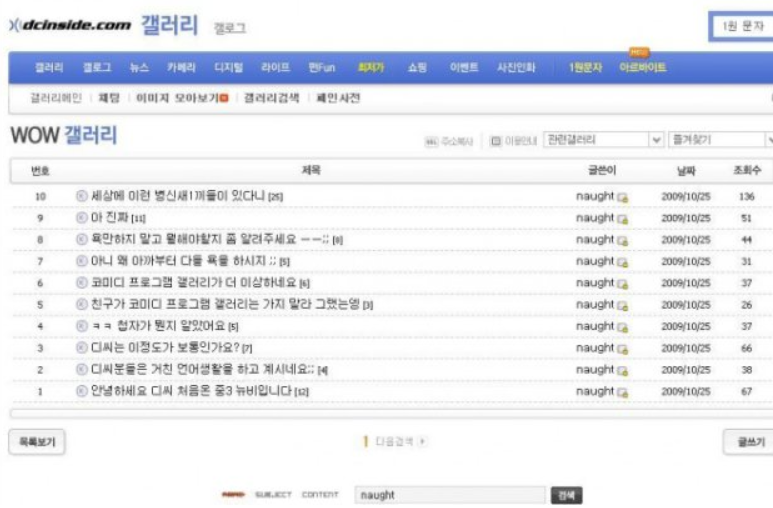
Task: Click the post icon in row number 5
Action: tap(82, 304)
